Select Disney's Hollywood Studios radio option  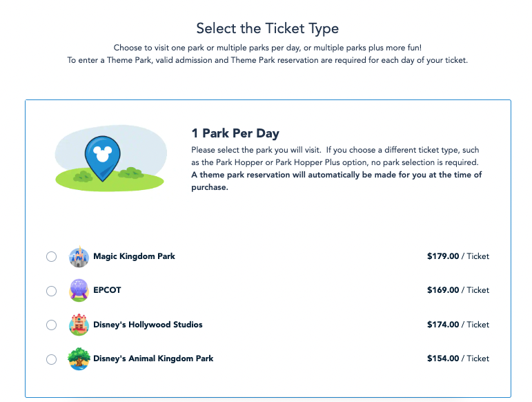point(52,325)
